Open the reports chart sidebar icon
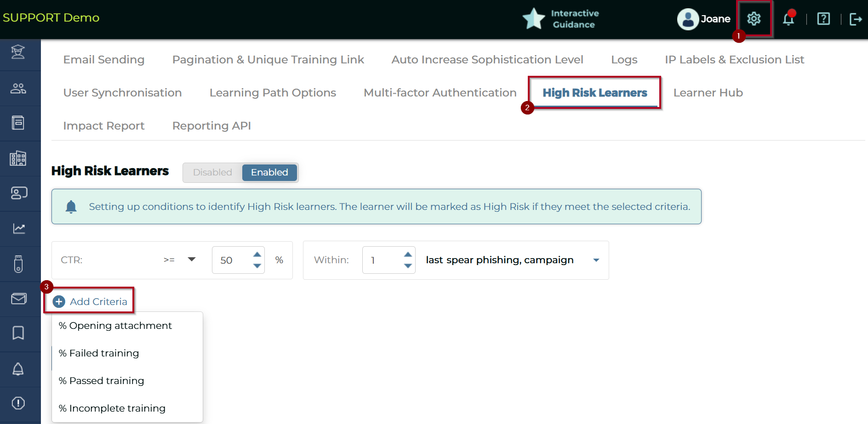This screenshot has height=424, width=868. coord(18,228)
